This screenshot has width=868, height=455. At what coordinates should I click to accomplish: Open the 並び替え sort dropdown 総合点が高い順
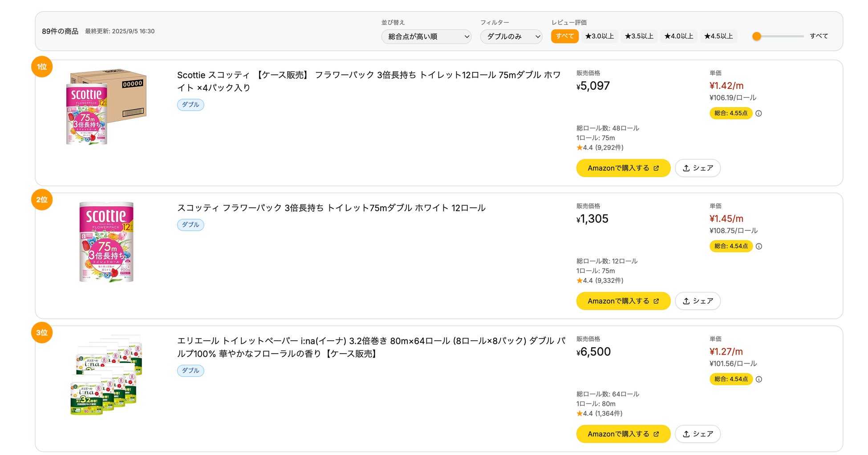click(x=426, y=36)
